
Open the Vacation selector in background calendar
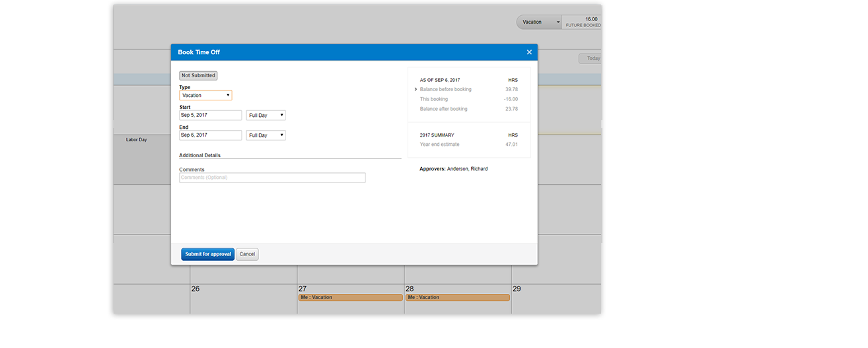pyautogui.click(x=538, y=22)
